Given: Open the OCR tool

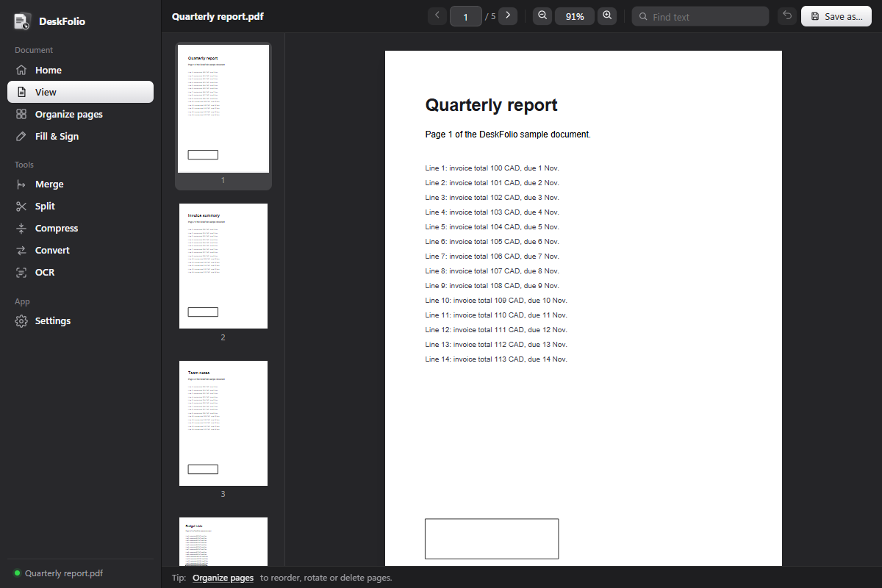Looking at the screenshot, I should click(x=80, y=272).
